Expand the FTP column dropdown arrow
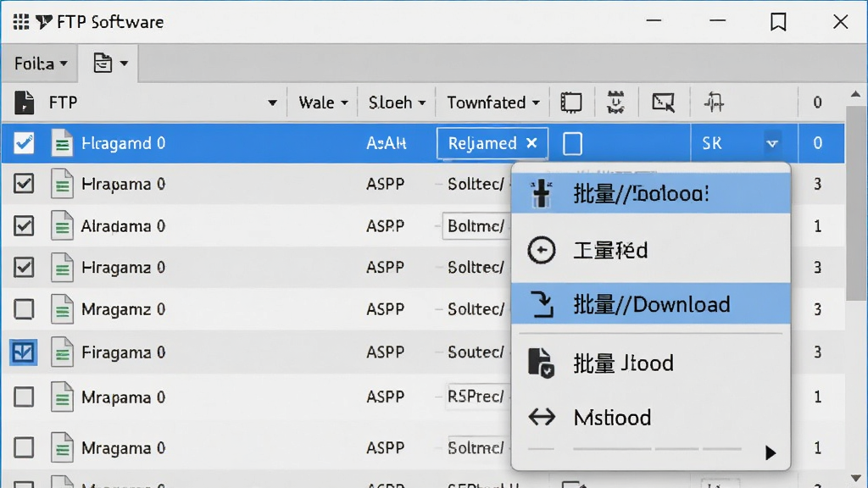The width and height of the screenshot is (868, 488). tap(272, 103)
